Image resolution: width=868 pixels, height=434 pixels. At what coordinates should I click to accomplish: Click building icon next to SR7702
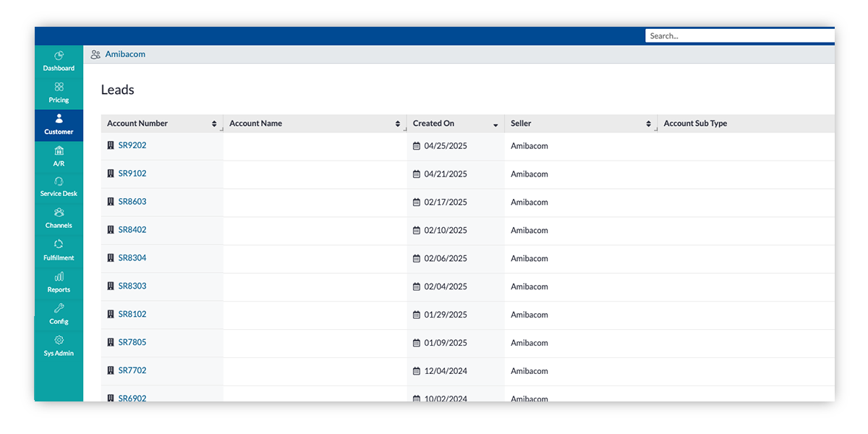click(x=111, y=371)
